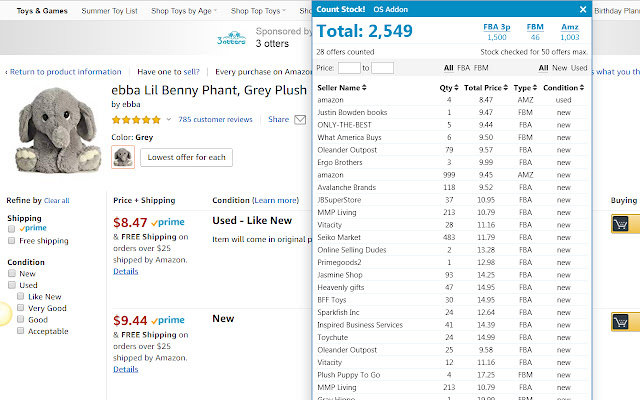
Task: Enable the Prime shipping checkbox
Action: tap(11, 229)
